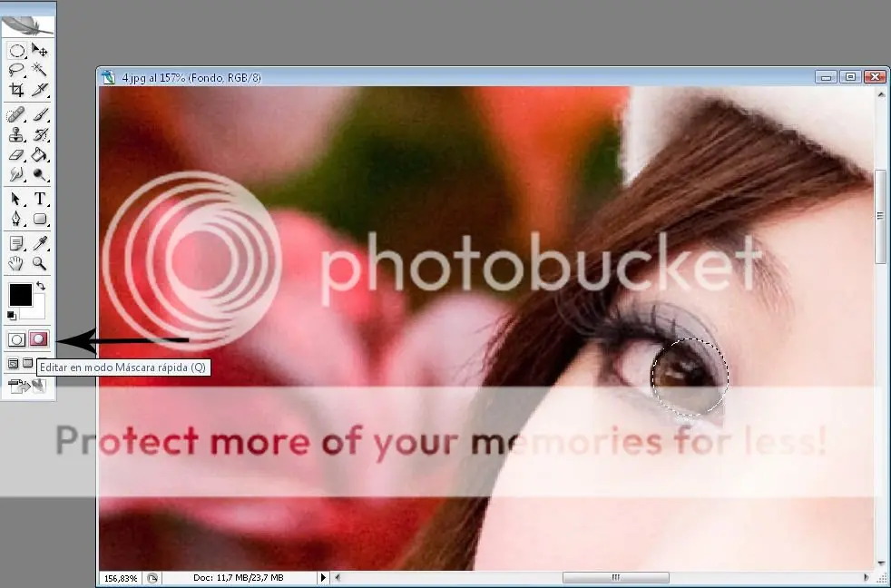
Task: Click the document icon in 4.jpg title bar
Action: click(x=108, y=77)
